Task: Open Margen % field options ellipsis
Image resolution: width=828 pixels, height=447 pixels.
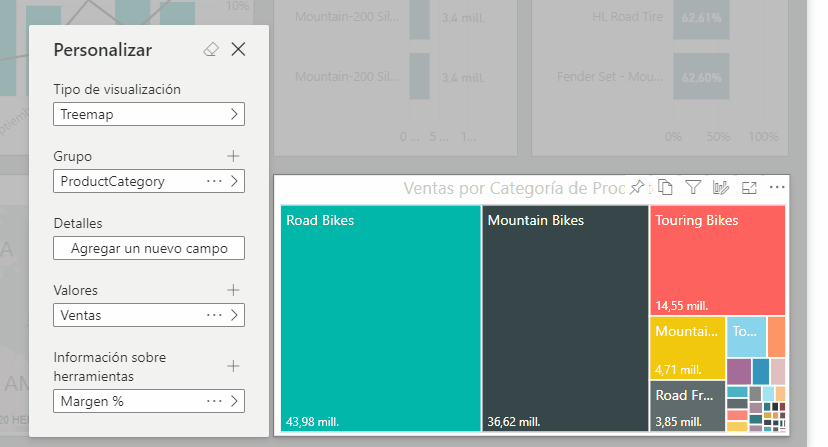Action: tap(214, 401)
